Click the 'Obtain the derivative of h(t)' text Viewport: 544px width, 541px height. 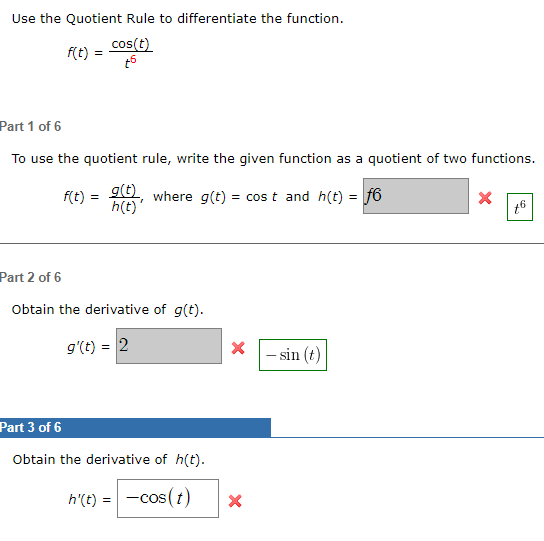point(109,459)
